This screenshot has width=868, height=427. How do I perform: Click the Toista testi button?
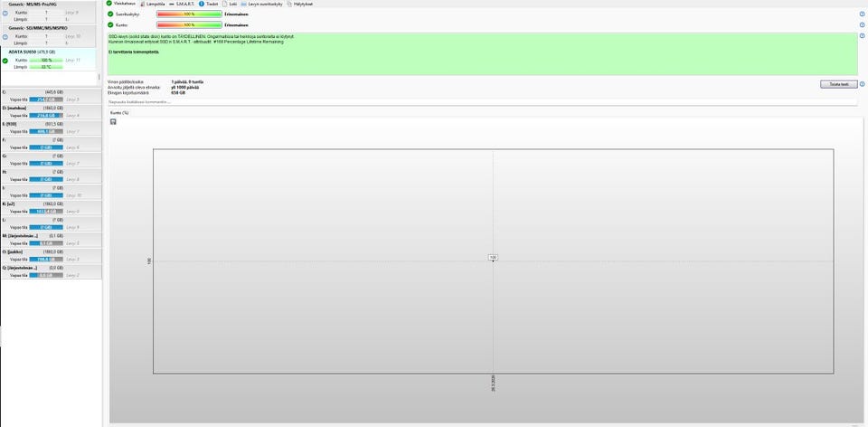[x=839, y=84]
